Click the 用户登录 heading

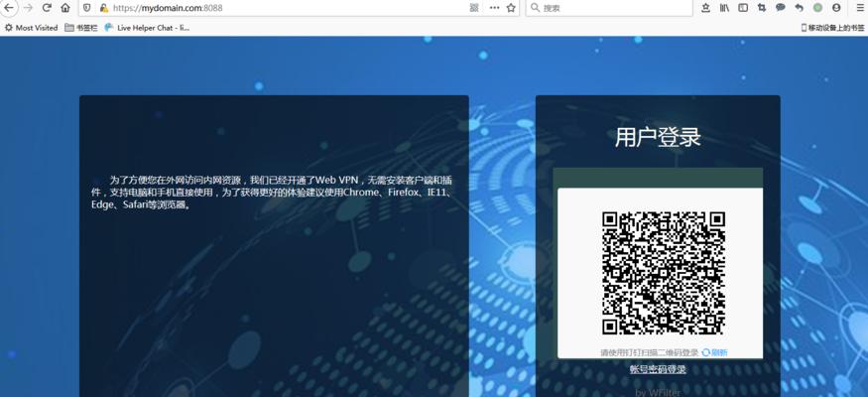point(658,137)
